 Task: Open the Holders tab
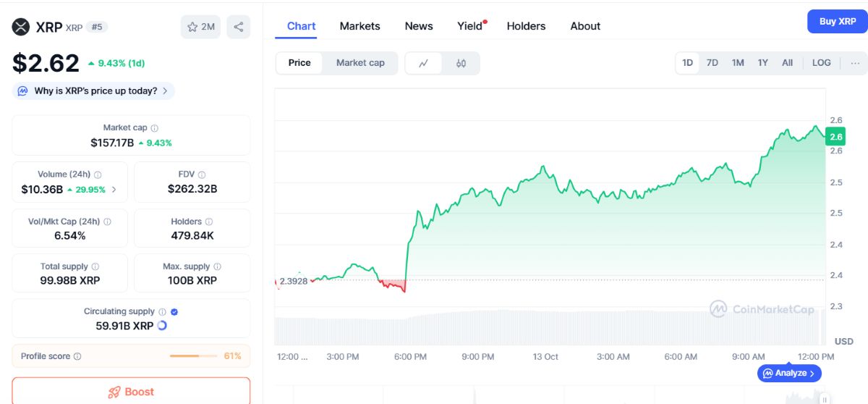point(526,26)
